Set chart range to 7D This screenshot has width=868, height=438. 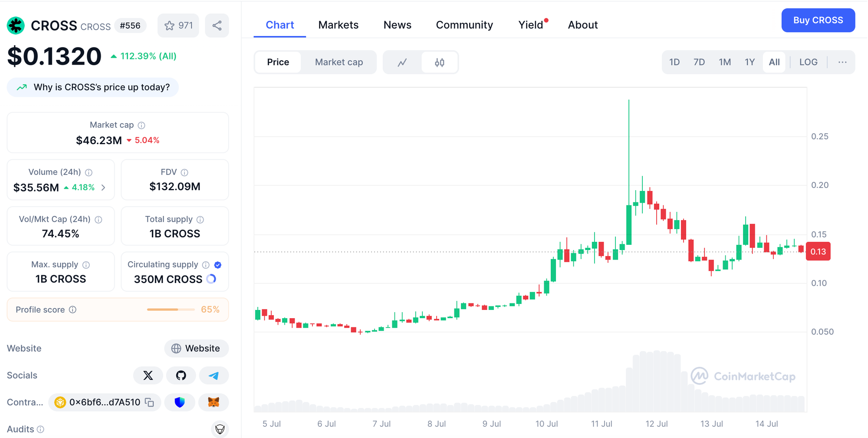[x=699, y=63]
